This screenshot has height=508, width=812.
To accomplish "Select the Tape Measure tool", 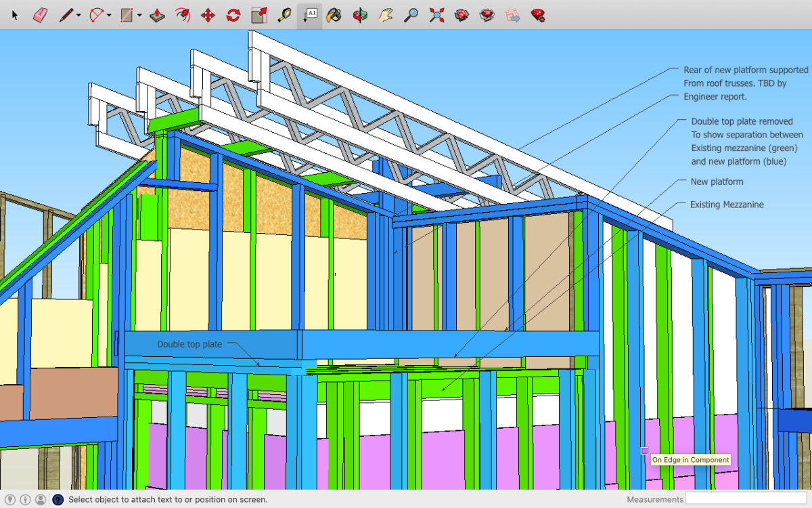I will (x=284, y=15).
